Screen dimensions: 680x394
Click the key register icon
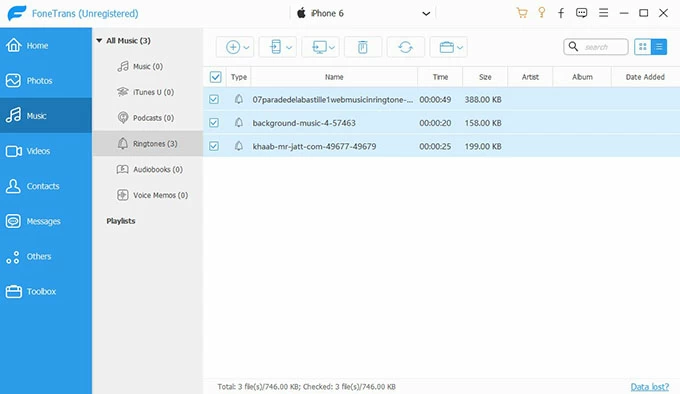[x=541, y=13]
